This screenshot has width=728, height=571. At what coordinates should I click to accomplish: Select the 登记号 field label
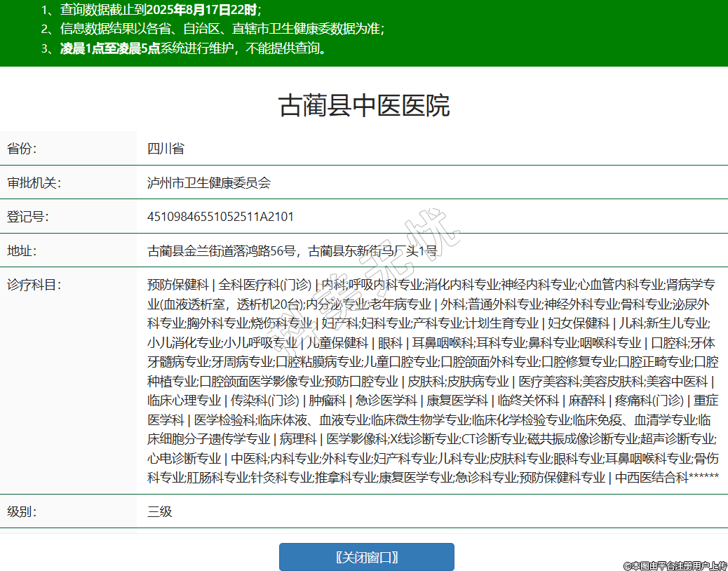click(28, 217)
